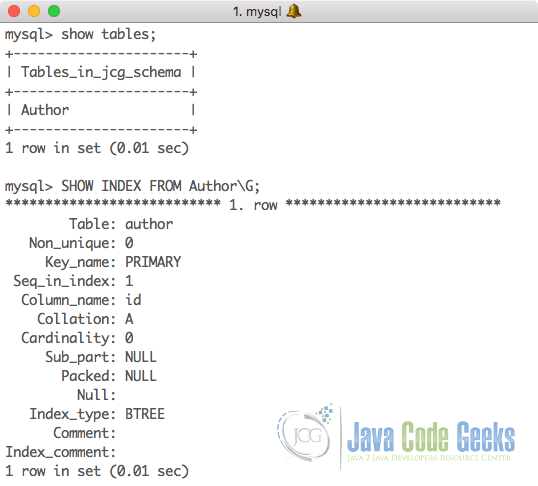Click the '1. mysql' window title
This screenshot has height=486, width=538.
pos(257,12)
